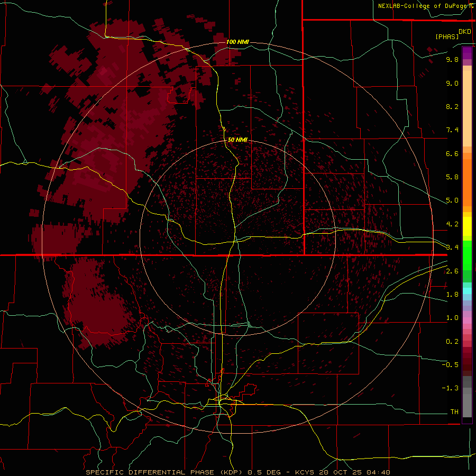Image resolution: width=476 pixels, height=476 pixels.
Task: Click the 1.0 scale label
Action: [452, 318]
